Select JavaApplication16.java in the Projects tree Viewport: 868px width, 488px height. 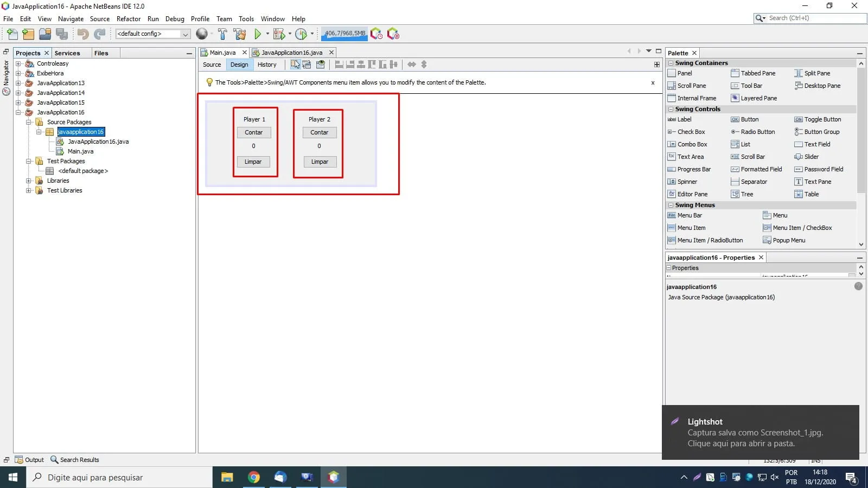coord(98,142)
